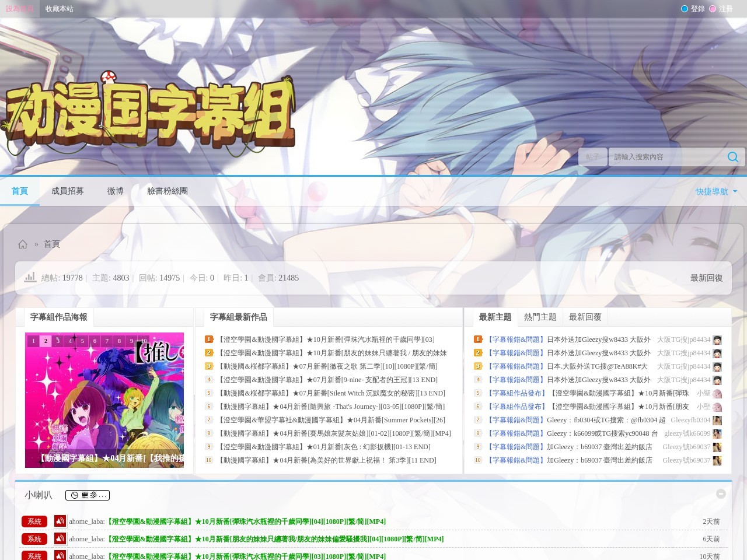Select slide number 7 in the poster slideshow
The width and height of the screenshot is (747, 560).
coord(107,341)
